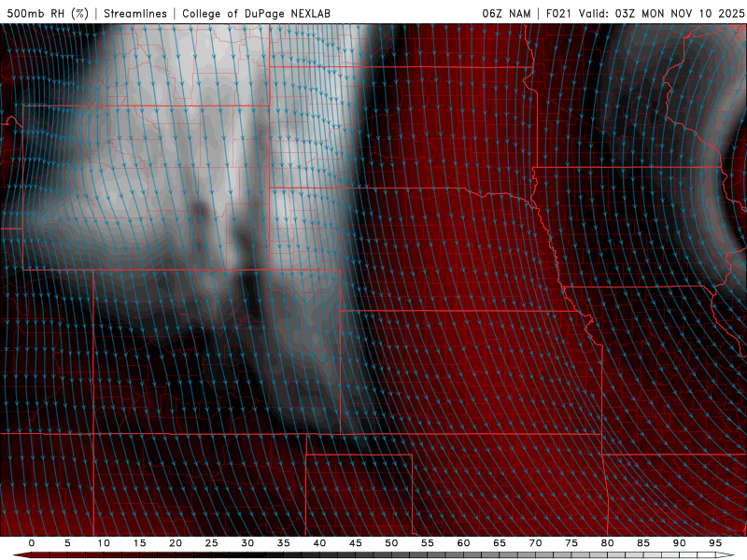The image size is (747, 560).
Task: Click the colorbar label "75"
Action: [x=571, y=543]
